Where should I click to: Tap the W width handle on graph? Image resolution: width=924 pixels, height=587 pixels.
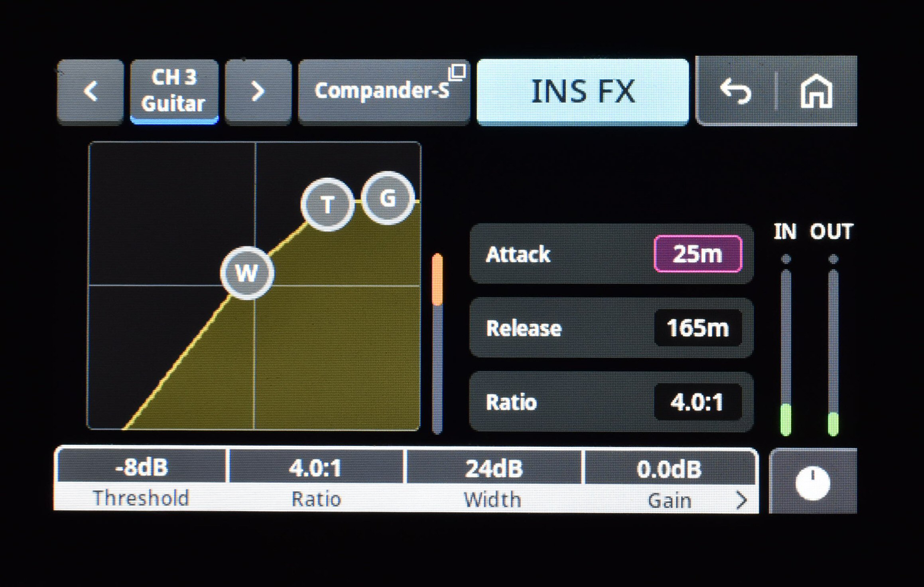pyautogui.click(x=247, y=273)
